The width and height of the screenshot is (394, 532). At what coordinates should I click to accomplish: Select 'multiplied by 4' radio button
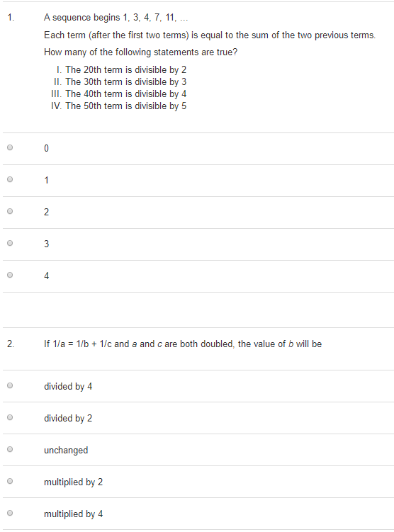tap(10, 513)
